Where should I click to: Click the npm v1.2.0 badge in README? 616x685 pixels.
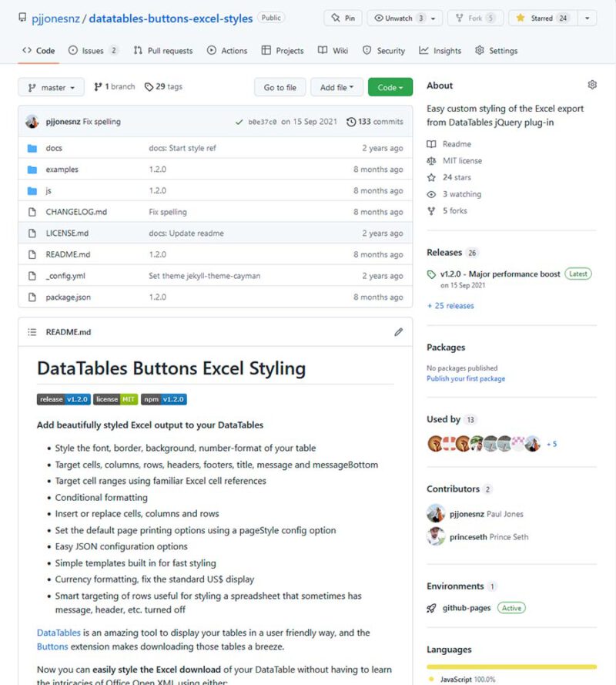(162, 399)
